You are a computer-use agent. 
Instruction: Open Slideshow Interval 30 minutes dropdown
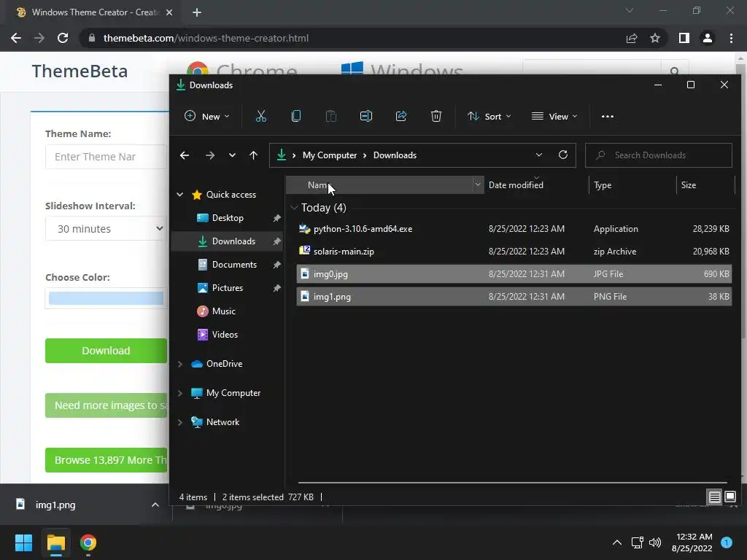tap(106, 228)
